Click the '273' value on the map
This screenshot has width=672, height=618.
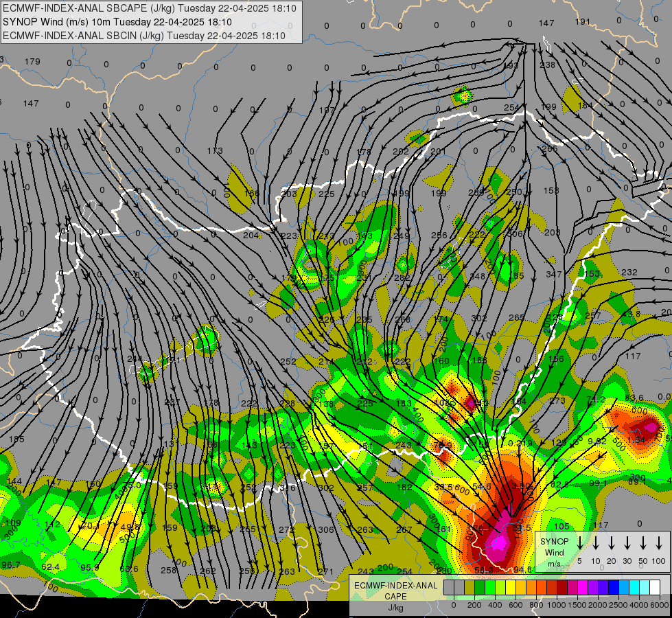(x=557, y=400)
